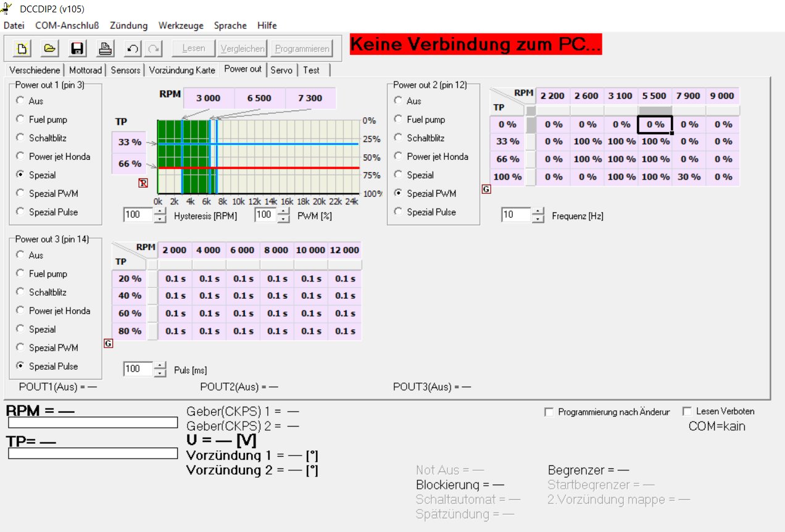Click the Programmieren button

tap(303, 48)
